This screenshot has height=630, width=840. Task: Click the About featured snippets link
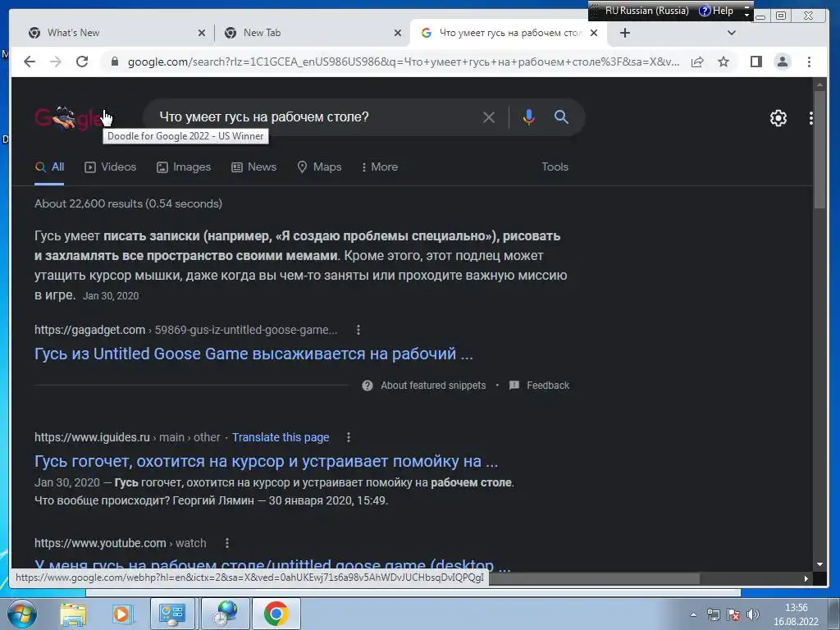click(x=433, y=386)
